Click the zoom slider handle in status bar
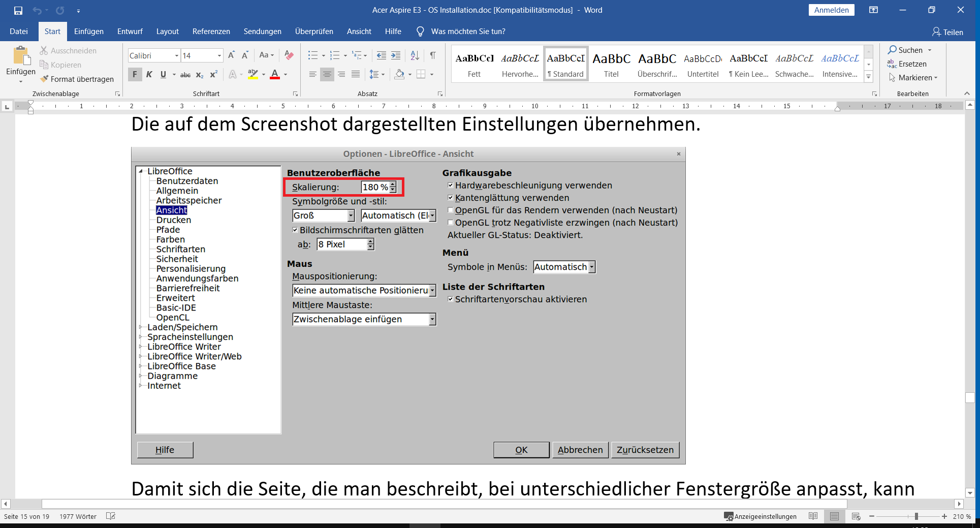Screen dimensions: 980x528 (916, 516)
